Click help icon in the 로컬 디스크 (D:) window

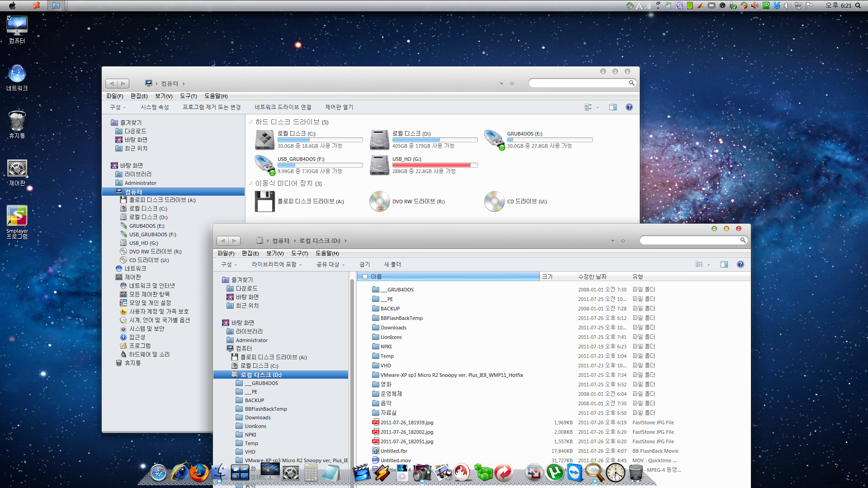(740, 264)
